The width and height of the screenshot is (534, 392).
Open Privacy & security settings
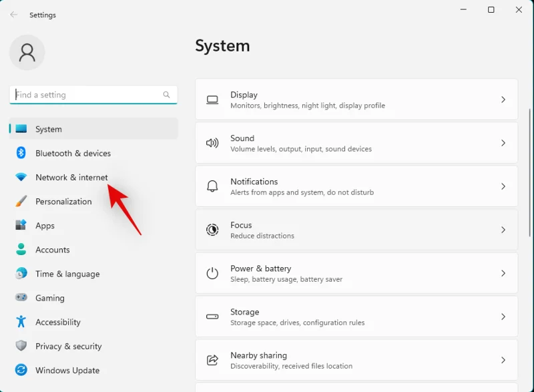(68, 346)
